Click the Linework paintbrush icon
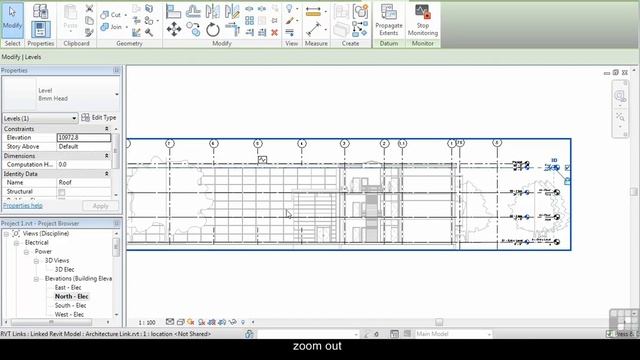Image resolution: width=640 pixels, height=360 pixels. coord(289,20)
